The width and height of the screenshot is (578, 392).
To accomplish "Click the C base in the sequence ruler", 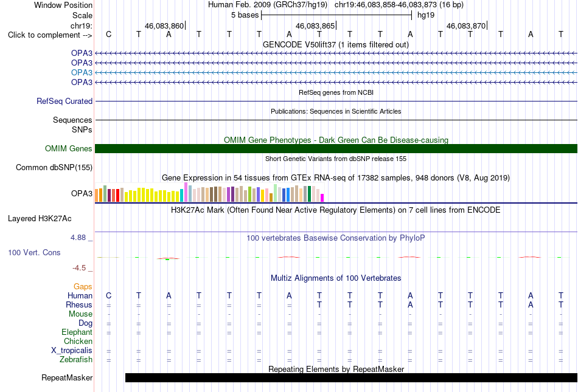I will point(108,34).
